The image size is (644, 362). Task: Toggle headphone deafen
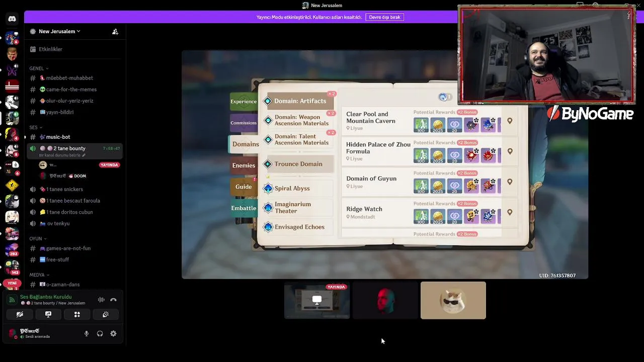coord(100,333)
